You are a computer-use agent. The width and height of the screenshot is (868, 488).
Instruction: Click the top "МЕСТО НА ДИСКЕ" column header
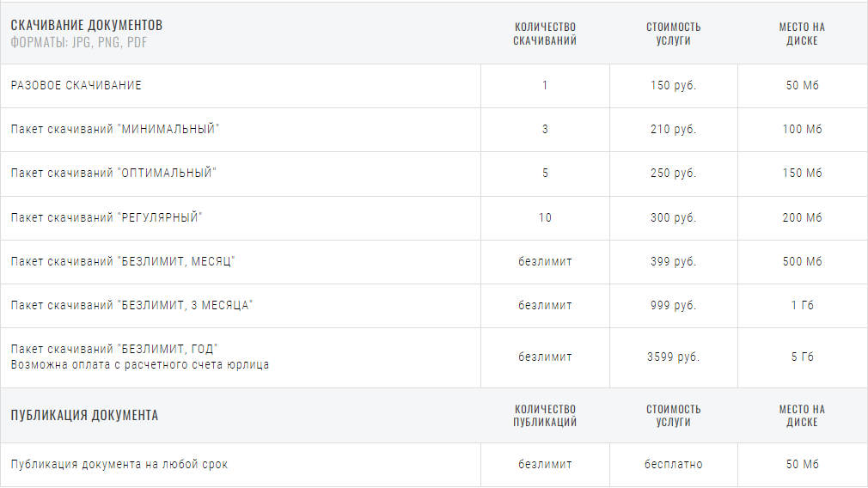tap(802, 34)
